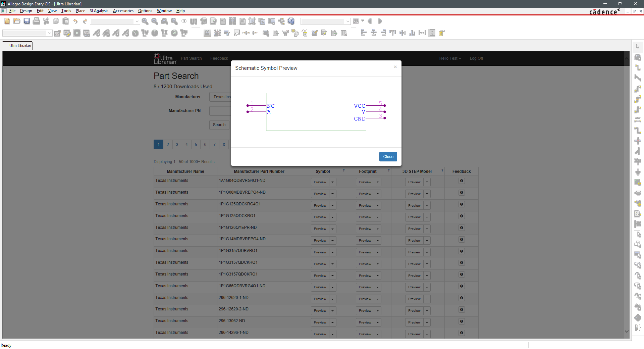Click Footprint Preview for 1P1G14MDBVREPG4-ND
This screenshot has width=644, height=349.
(x=365, y=241)
